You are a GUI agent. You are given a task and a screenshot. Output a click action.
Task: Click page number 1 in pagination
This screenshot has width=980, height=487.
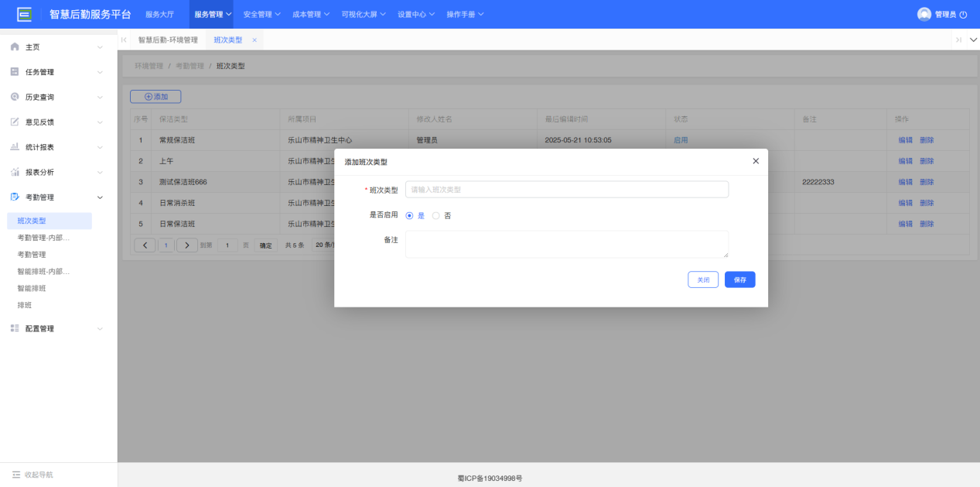pyautogui.click(x=166, y=245)
